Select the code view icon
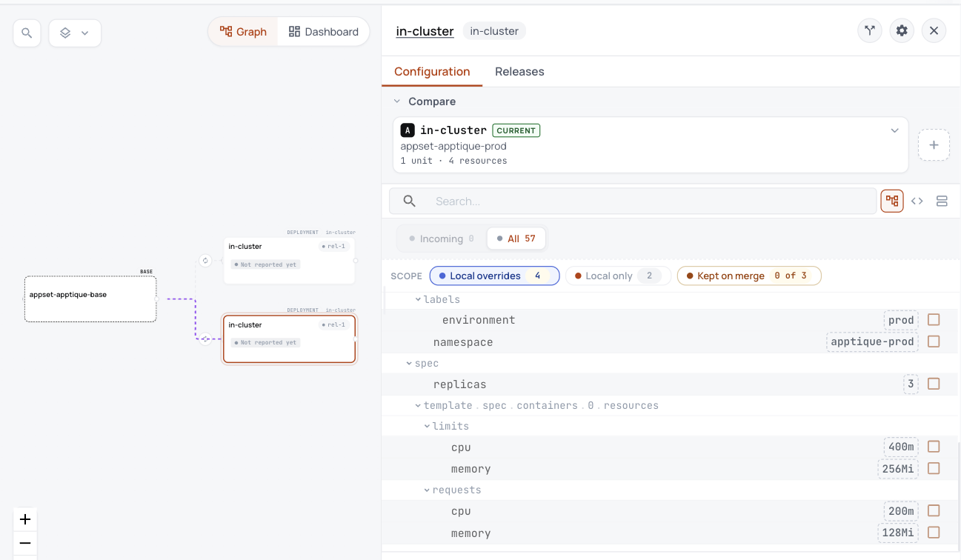 pos(917,201)
